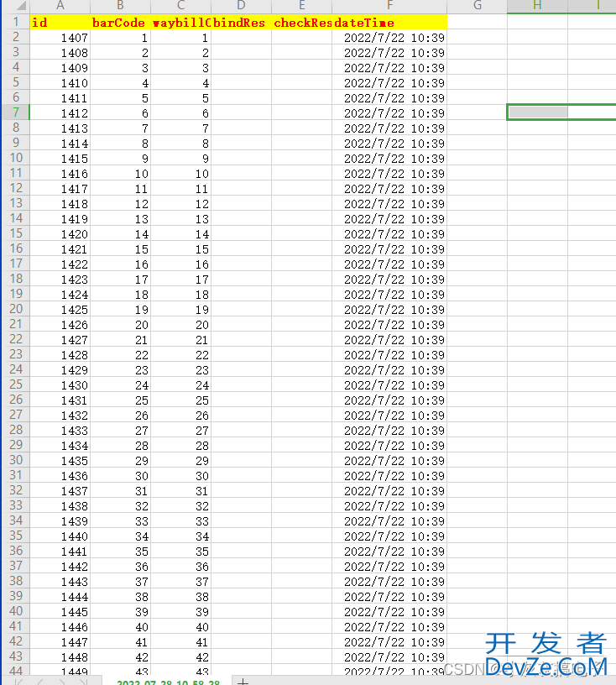Select barCode cell 40 in row 41
The image size is (616, 685).
tap(120, 627)
